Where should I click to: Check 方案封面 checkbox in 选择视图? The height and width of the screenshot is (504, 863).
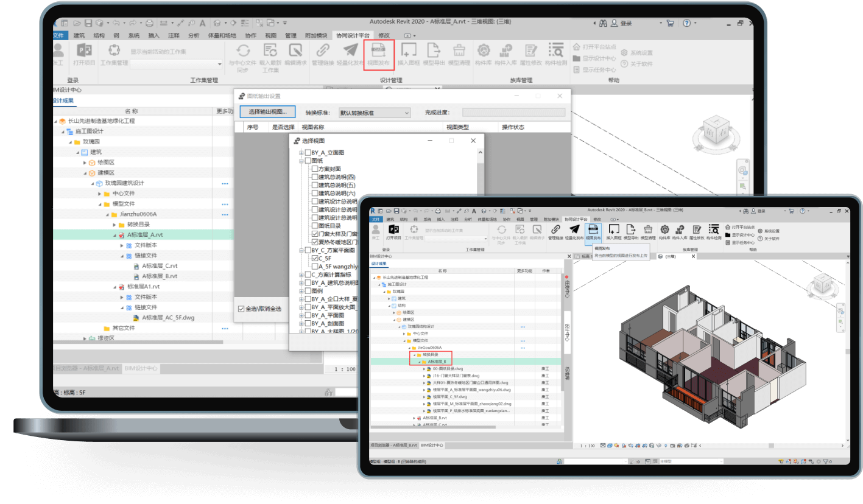click(315, 169)
